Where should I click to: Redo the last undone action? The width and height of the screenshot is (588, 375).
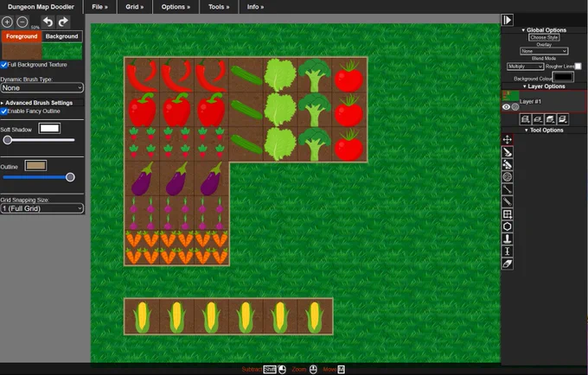pos(63,22)
